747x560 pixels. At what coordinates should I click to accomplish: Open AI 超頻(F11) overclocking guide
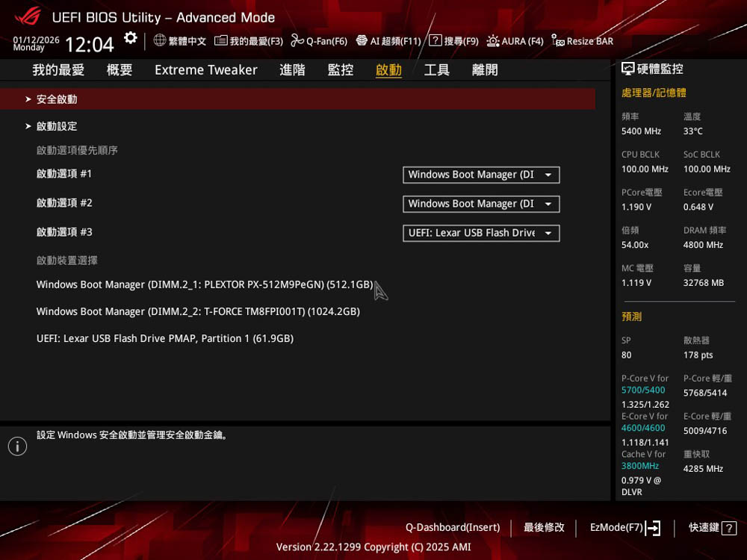pyautogui.click(x=362, y=40)
